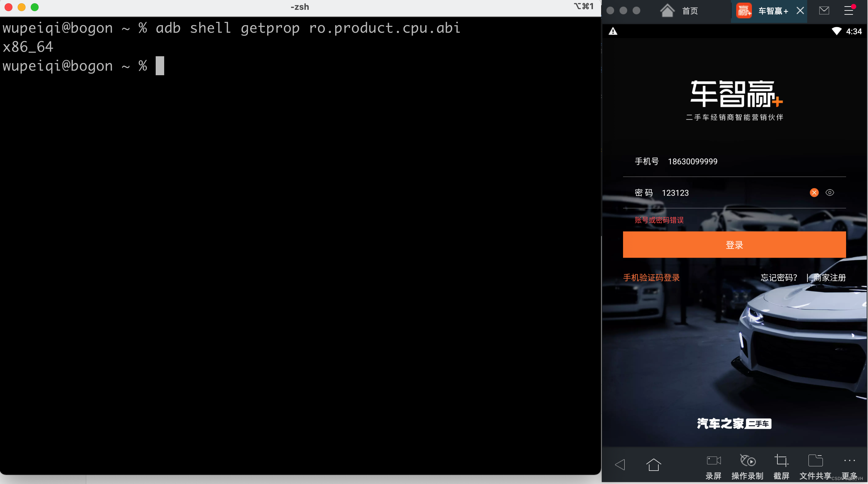The height and width of the screenshot is (484, 868).
Task: Take a 截屏 screenshot
Action: pos(781,467)
